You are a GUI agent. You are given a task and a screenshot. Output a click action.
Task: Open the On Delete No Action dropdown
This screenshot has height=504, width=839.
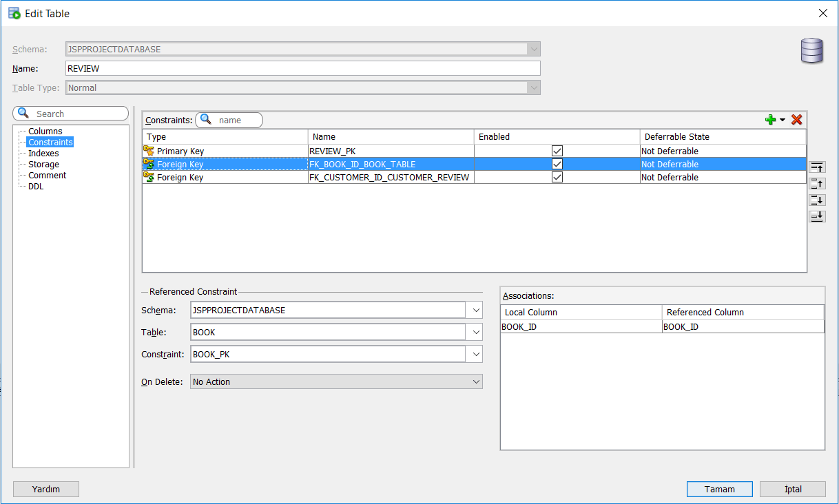click(476, 381)
